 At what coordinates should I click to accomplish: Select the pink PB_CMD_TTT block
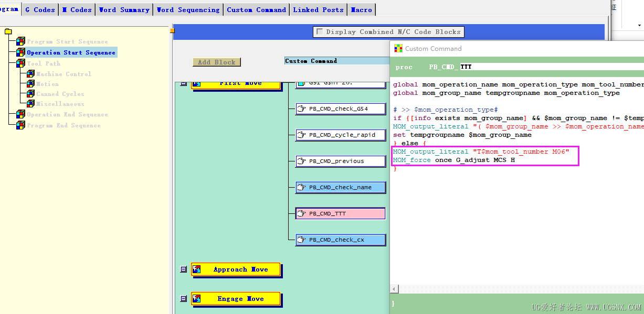click(x=341, y=213)
